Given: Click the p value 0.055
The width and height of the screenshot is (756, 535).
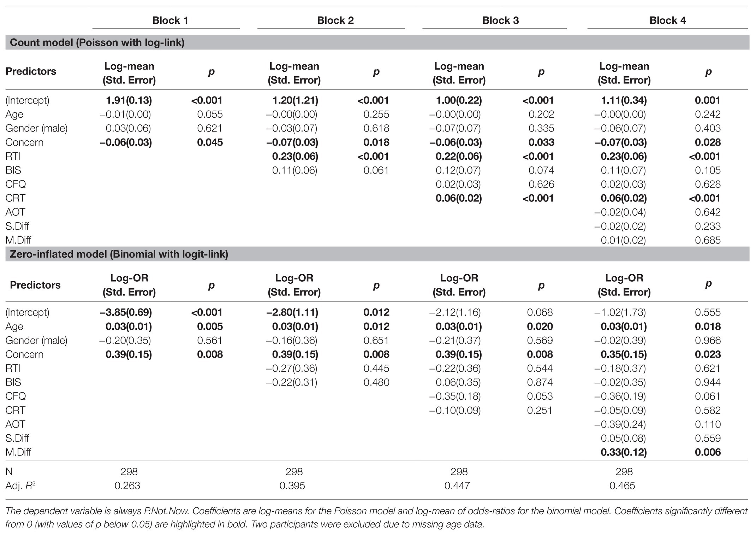Looking at the screenshot, I should 210,114.
